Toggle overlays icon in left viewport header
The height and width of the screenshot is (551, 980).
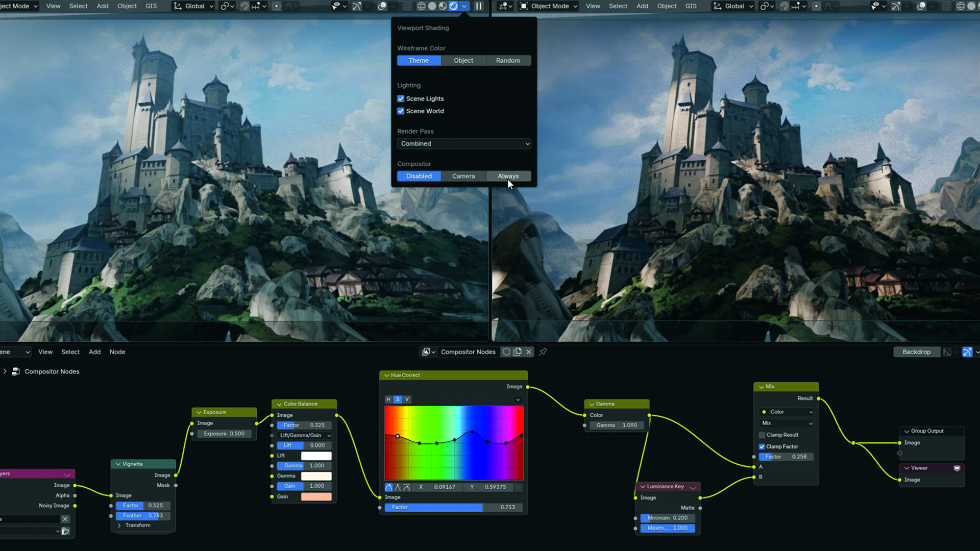coord(382,6)
